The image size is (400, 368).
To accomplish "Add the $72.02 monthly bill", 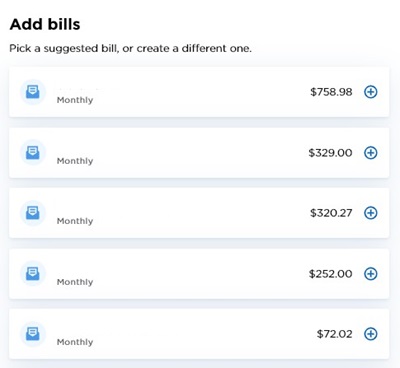I will click(370, 334).
